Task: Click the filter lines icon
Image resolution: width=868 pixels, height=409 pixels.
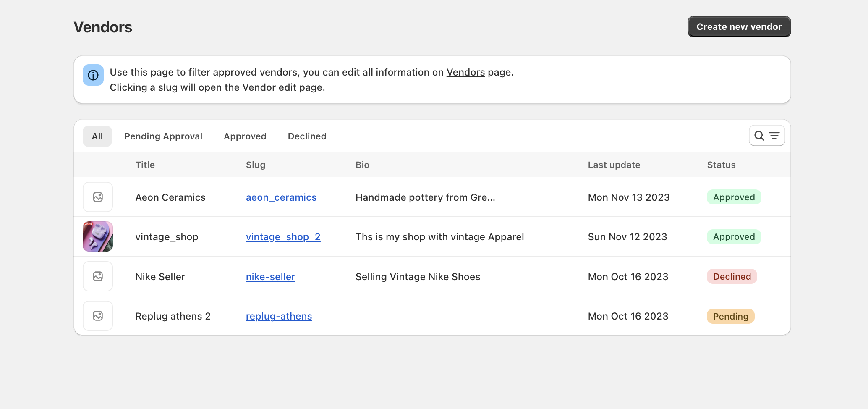Action: click(774, 136)
